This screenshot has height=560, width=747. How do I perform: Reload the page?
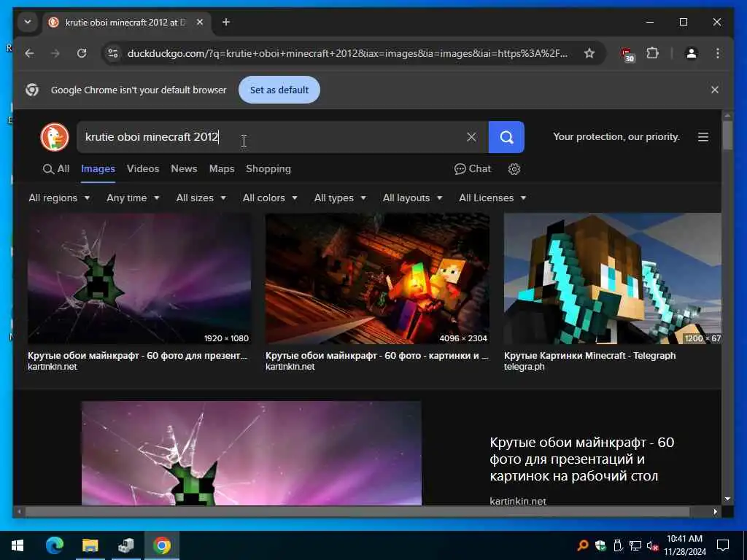(82, 53)
